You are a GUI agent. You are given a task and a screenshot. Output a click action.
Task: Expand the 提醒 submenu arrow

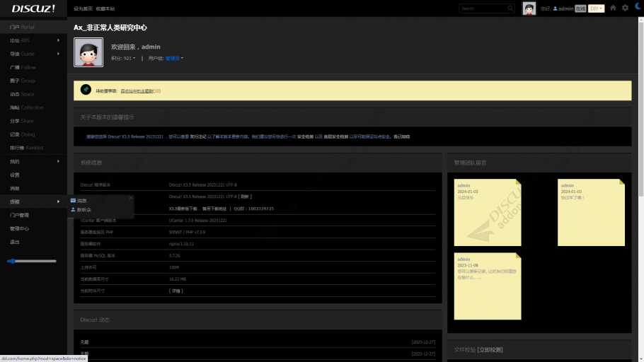58,202
